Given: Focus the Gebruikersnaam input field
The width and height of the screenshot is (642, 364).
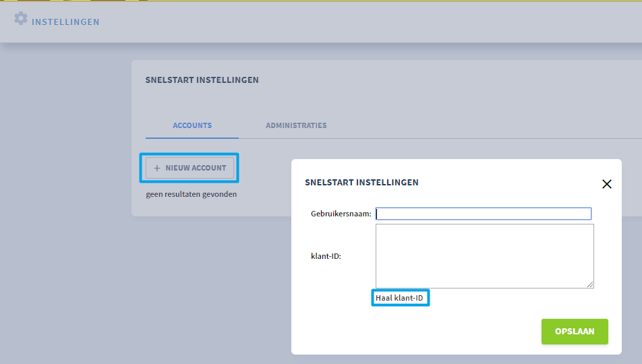Looking at the screenshot, I should 484,213.
